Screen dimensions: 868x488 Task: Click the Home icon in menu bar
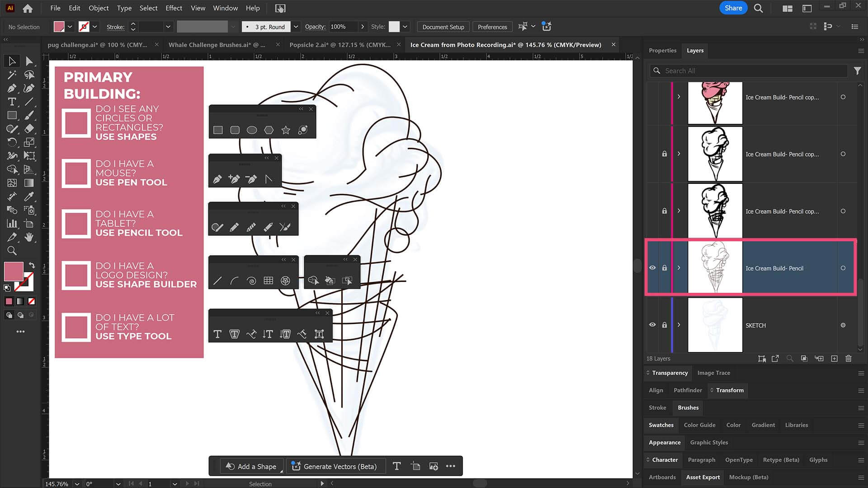click(x=28, y=8)
